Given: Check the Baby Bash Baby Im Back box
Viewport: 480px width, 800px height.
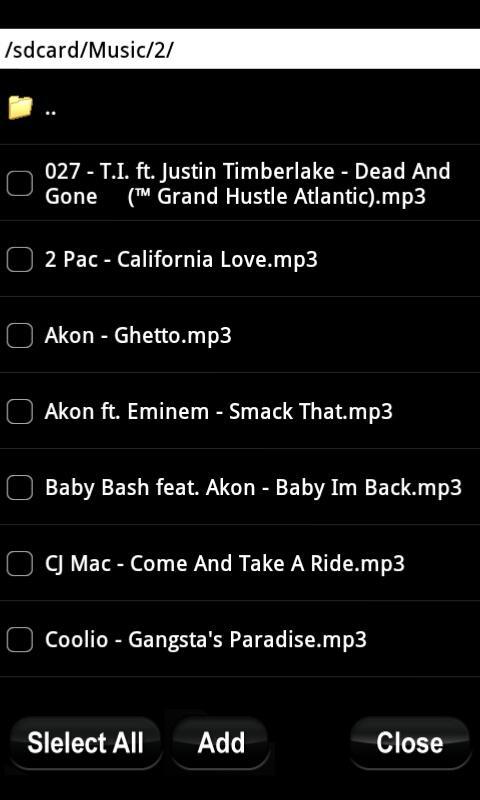Looking at the screenshot, I should pyautogui.click(x=19, y=487).
